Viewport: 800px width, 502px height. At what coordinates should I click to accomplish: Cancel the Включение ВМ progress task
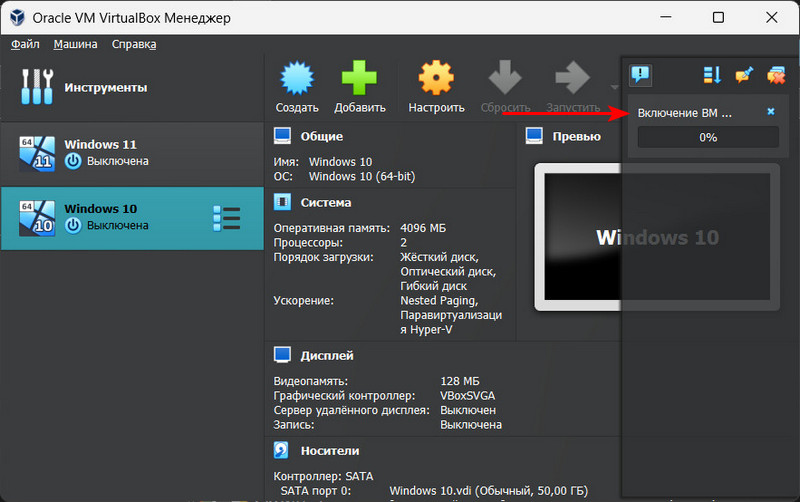click(x=771, y=111)
